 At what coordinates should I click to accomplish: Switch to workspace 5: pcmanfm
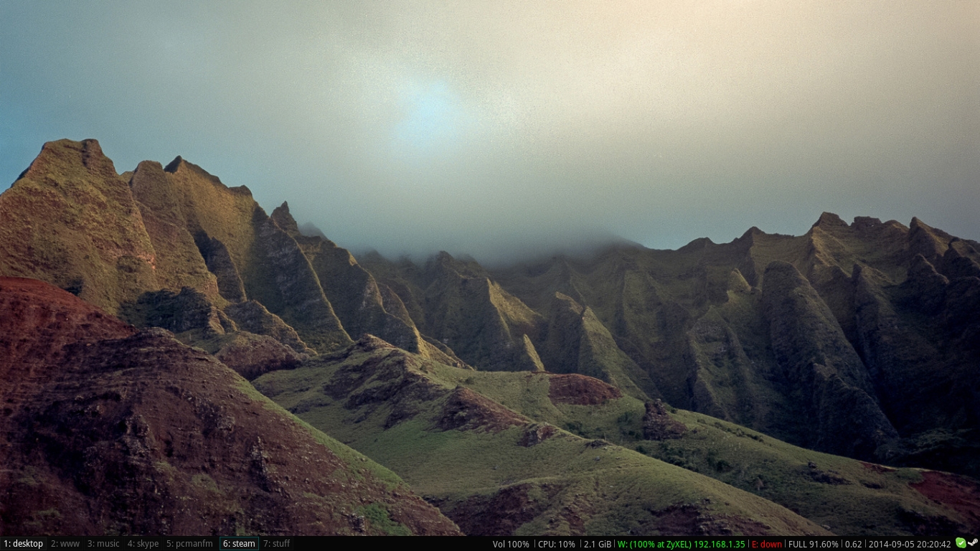[190, 544]
